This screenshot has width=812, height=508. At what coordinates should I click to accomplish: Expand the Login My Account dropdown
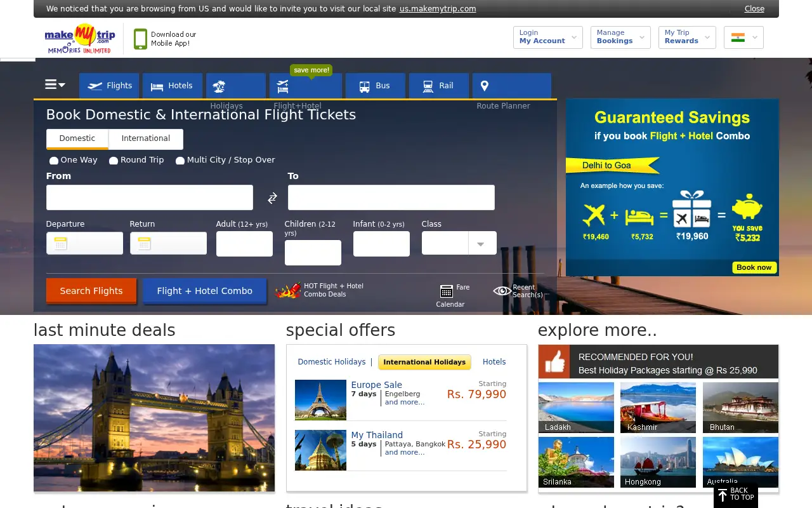[x=548, y=37]
